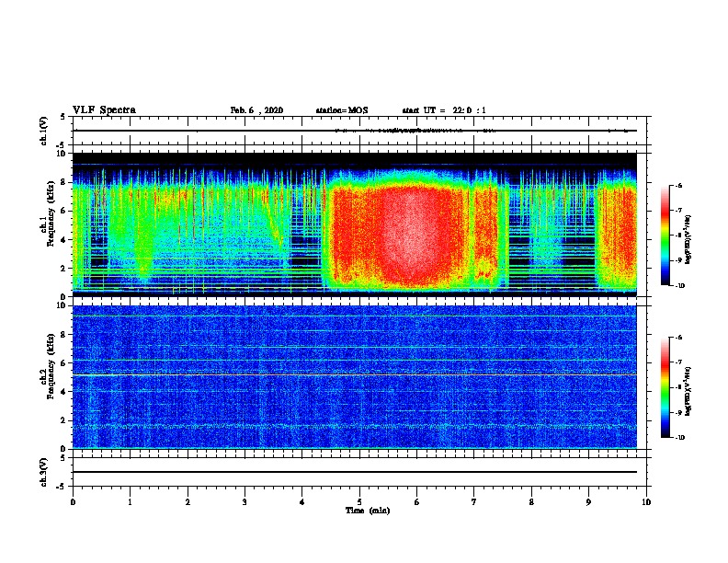Viewport: 728px width, 563px height.
Task: Click the orange horizontal line in ch.2 spectrogram
Action: click(x=355, y=374)
